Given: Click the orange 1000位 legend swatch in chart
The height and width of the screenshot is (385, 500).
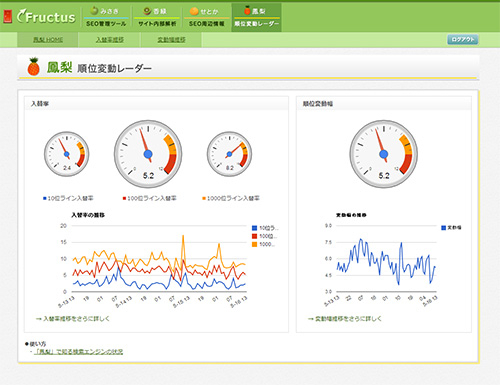Looking at the screenshot, I should pos(255,244).
